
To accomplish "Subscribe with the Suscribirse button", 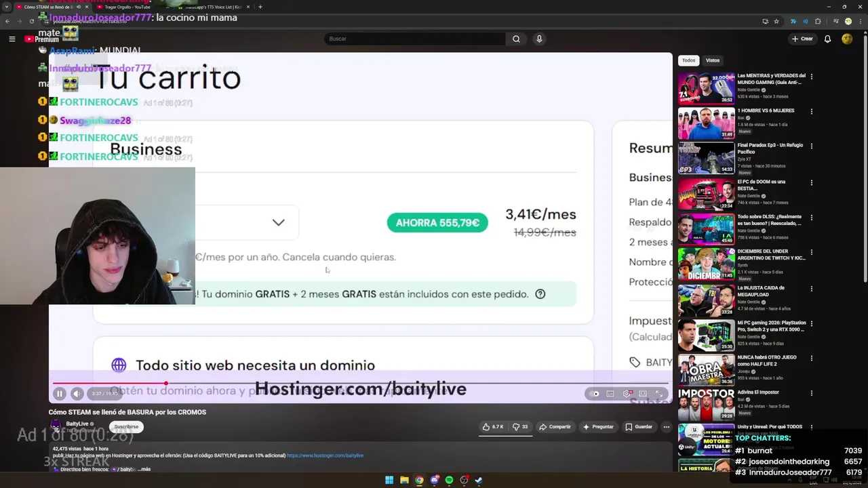I will 126,427.
